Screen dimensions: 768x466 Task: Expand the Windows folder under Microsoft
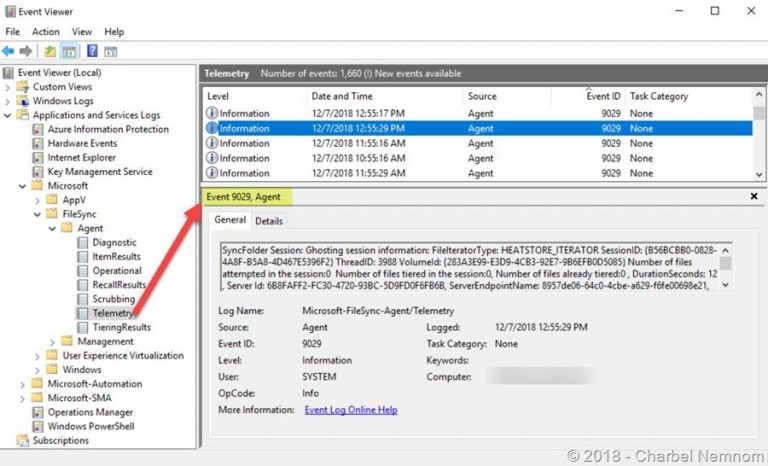pyautogui.click(x=37, y=370)
